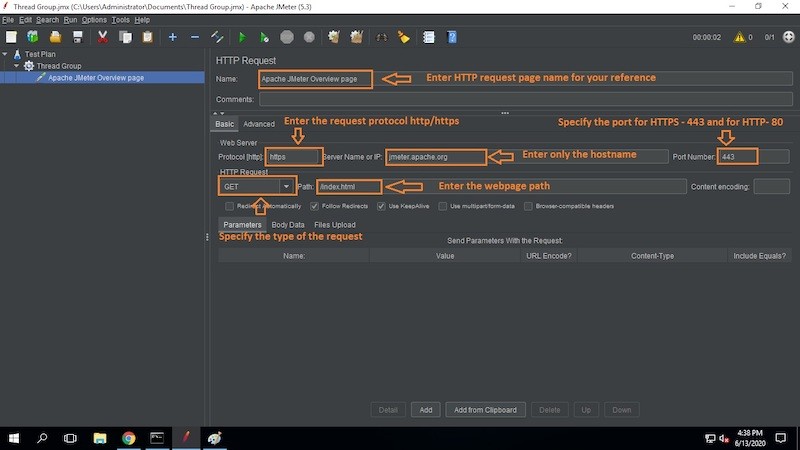
Task: Open the Tools menu
Action: coord(120,20)
